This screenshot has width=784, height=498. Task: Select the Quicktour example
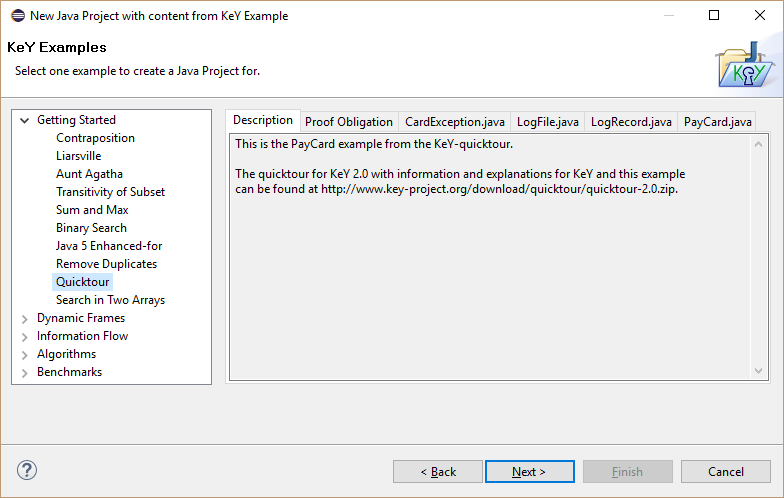tap(82, 282)
